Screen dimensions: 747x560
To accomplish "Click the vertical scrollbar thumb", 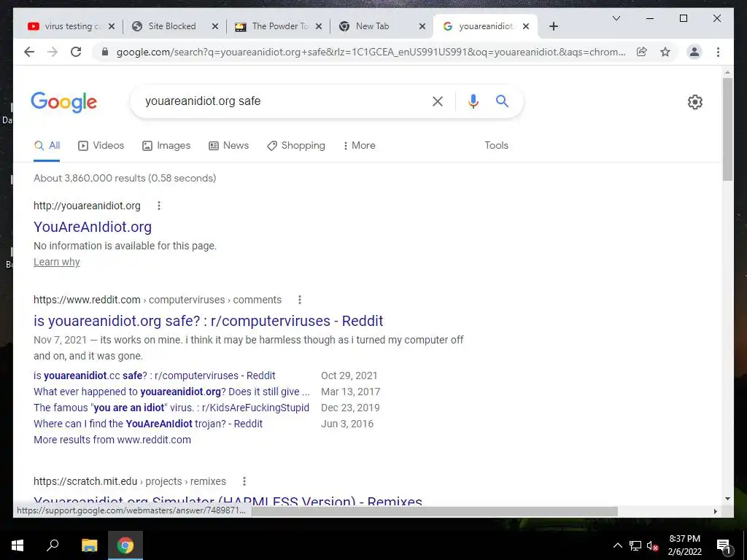I will (727, 128).
